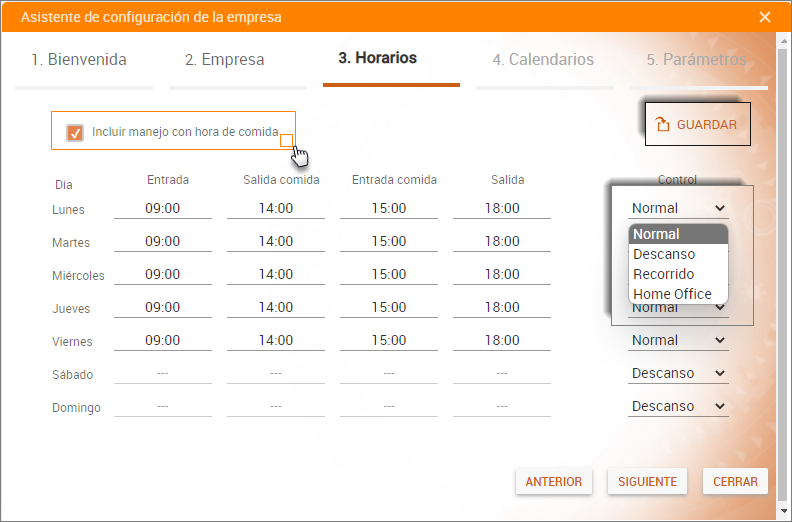Uncheck Incluir manejo con hora de comida

click(75, 132)
